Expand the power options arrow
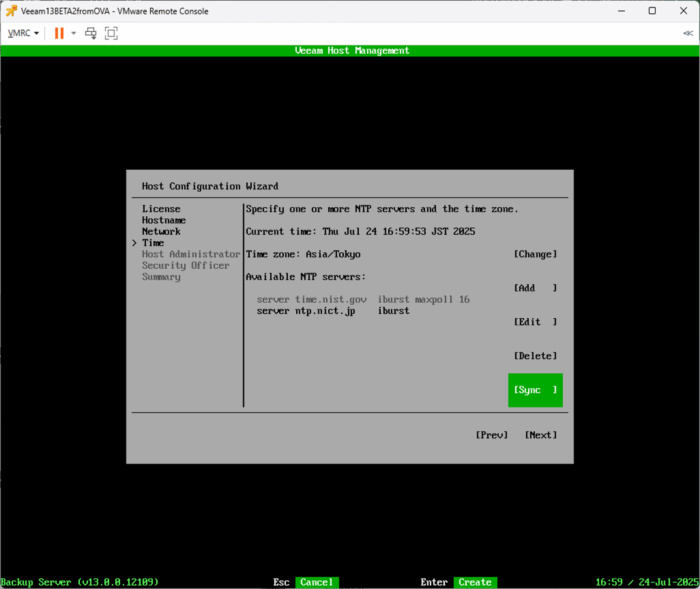Image resolution: width=700 pixels, height=589 pixels. click(74, 33)
